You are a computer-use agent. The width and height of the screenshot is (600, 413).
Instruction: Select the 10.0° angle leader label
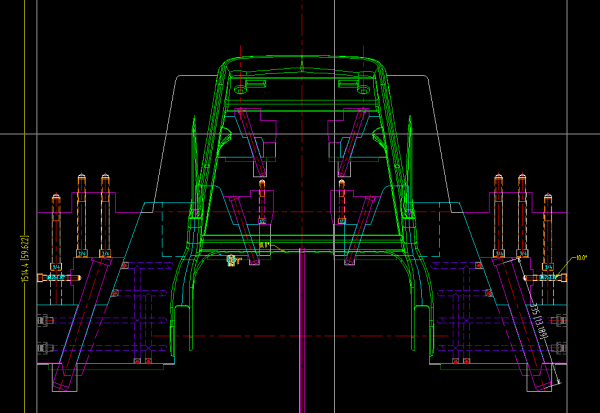click(x=581, y=258)
